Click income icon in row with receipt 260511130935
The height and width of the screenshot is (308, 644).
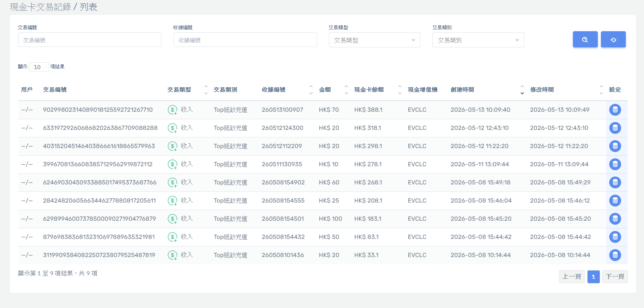(x=173, y=164)
